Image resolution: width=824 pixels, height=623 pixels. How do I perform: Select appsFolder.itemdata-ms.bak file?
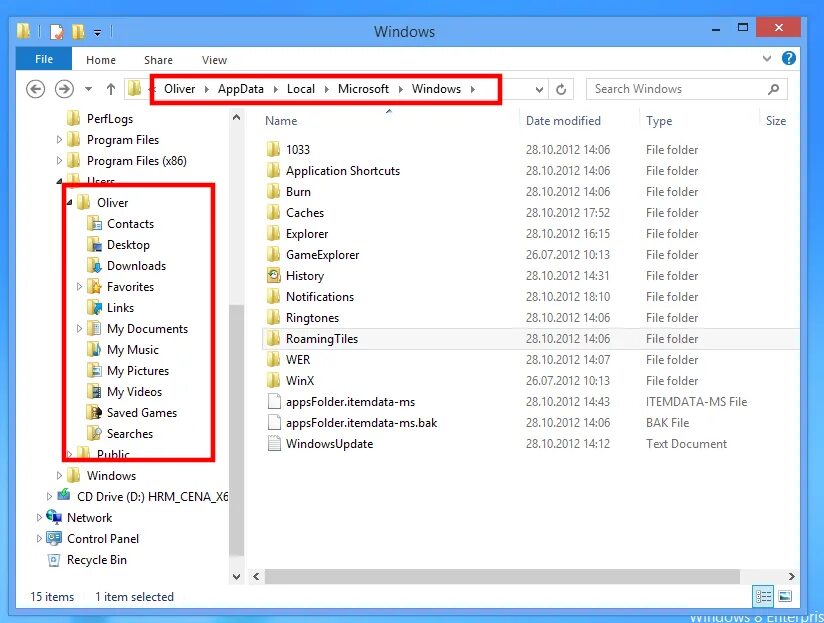click(x=362, y=423)
